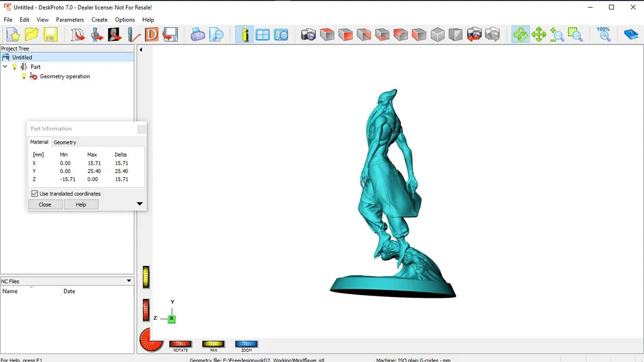
Task: Close Part Information via its title bar button
Action: click(141, 129)
